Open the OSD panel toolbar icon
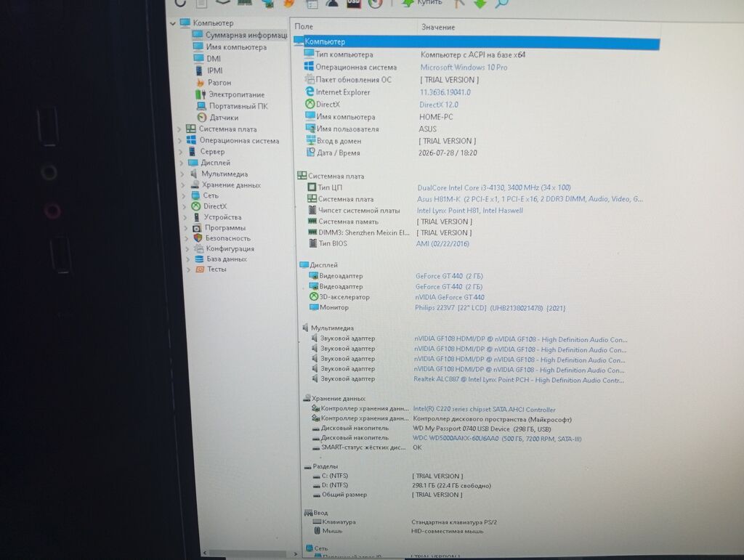 point(354,4)
